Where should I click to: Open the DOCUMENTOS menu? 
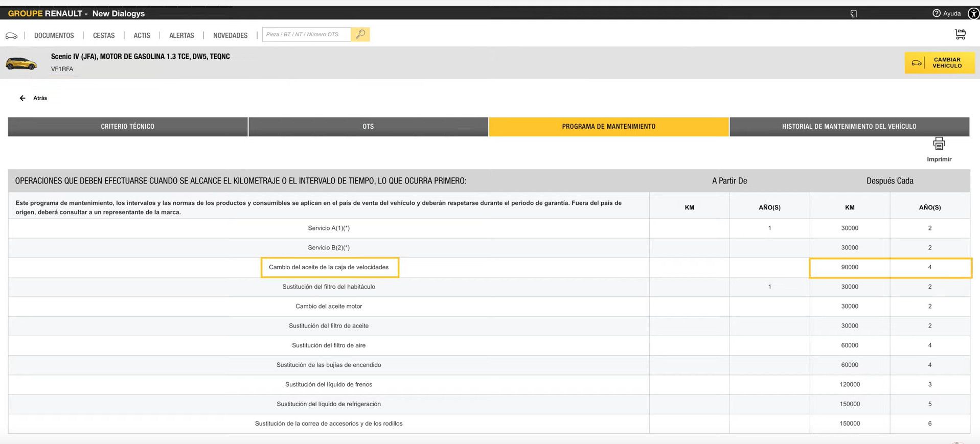click(54, 35)
